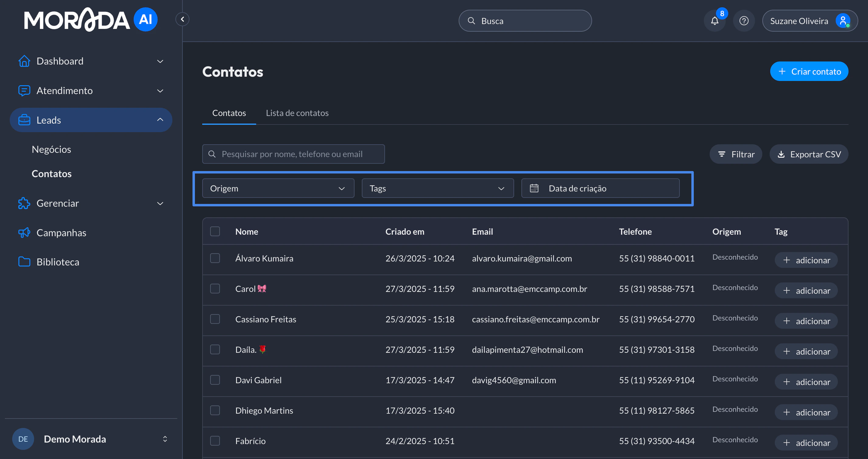Image resolution: width=868 pixels, height=459 pixels.
Task: Open Negócios under Leads
Action: tap(51, 149)
